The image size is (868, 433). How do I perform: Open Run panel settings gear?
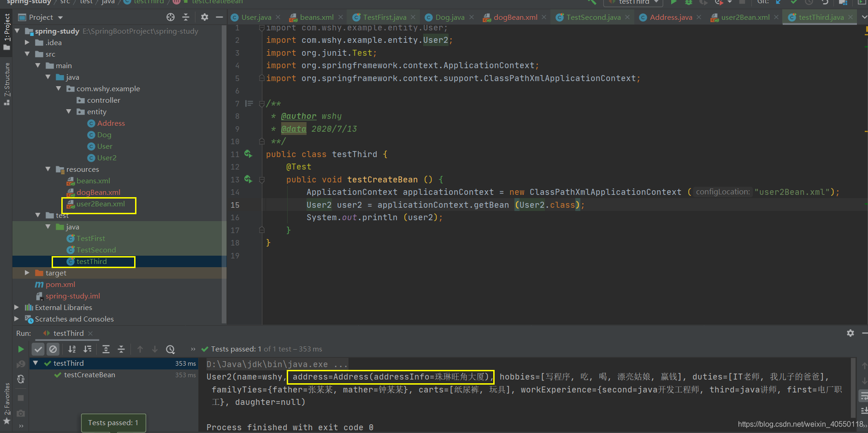pos(850,333)
